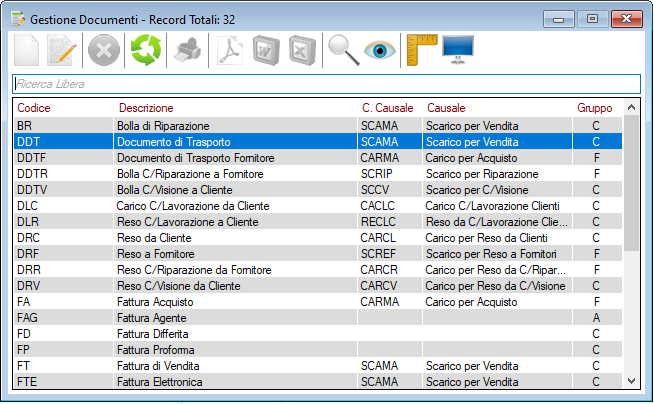Click the green refresh arrows icon
654x404 pixels.
[144, 50]
